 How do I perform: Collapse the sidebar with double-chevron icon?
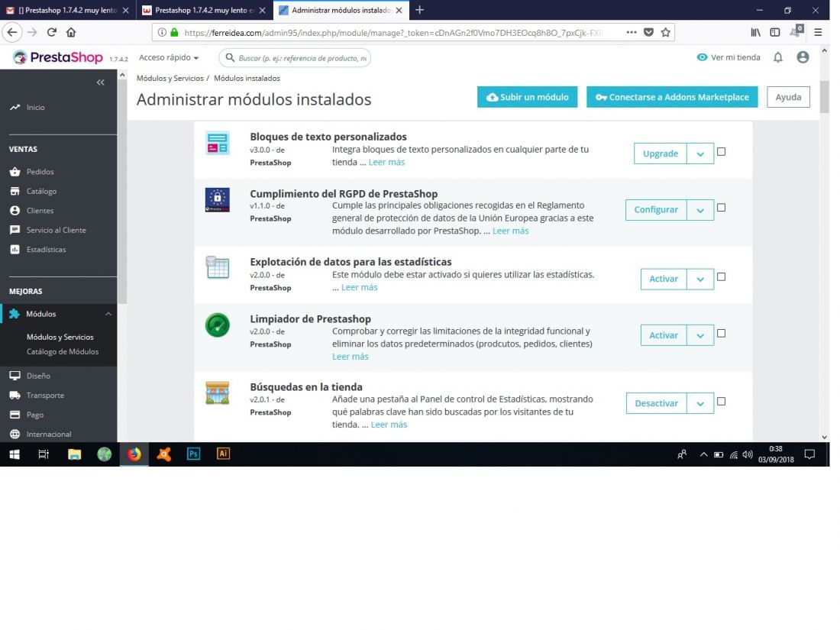point(100,82)
